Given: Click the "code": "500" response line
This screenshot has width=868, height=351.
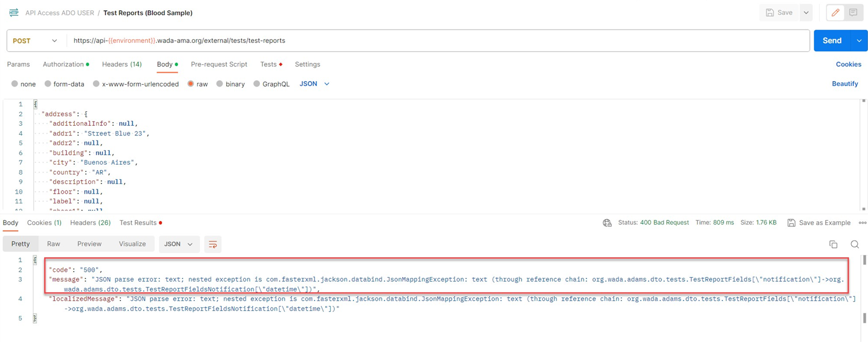Looking at the screenshot, I should [x=76, y=270].
